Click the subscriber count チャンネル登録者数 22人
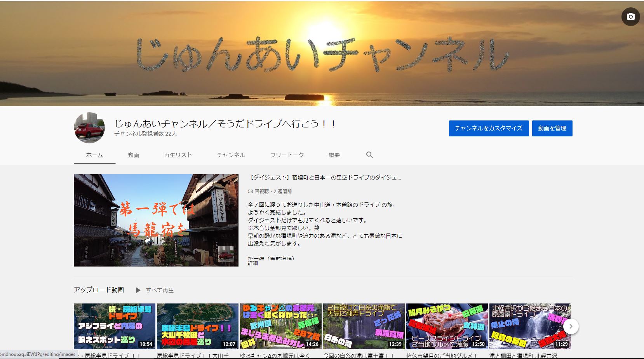The height and width of the screenshot is (359, 644). pyautogui.click(x=145, y=134)
